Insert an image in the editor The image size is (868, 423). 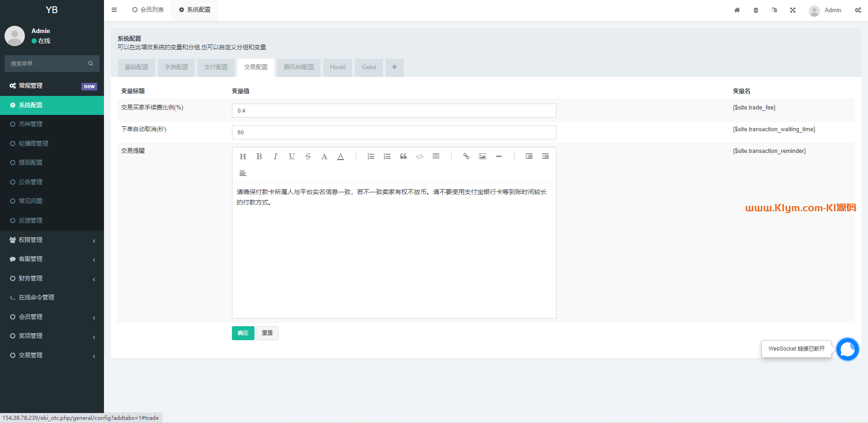tap(482, 157)
